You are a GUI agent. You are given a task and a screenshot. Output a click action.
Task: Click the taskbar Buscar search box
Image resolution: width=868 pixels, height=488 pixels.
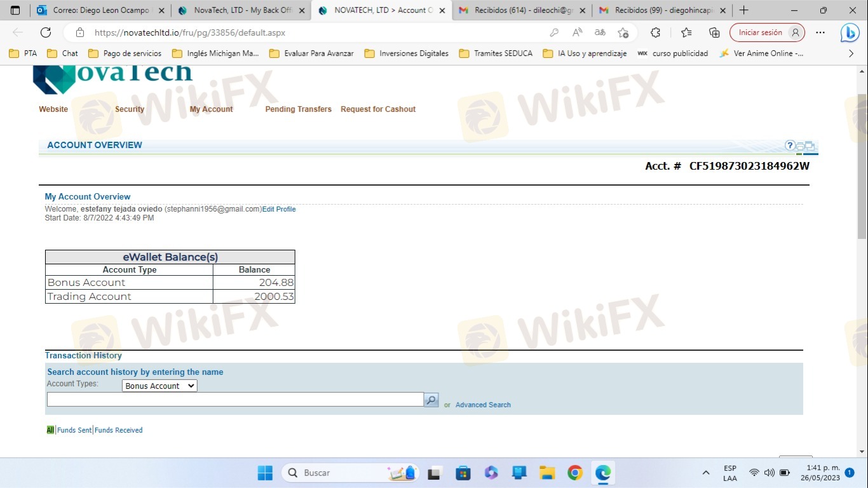pos(349,473)
